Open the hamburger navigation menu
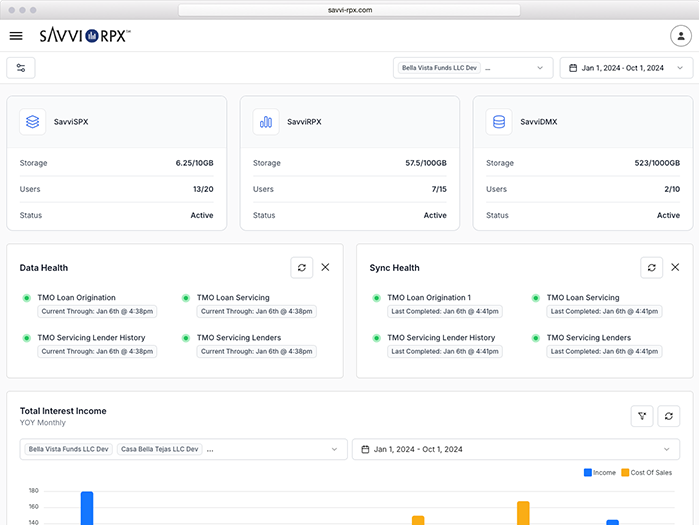This screenshot has width=699, height=525. pos(16,36)
